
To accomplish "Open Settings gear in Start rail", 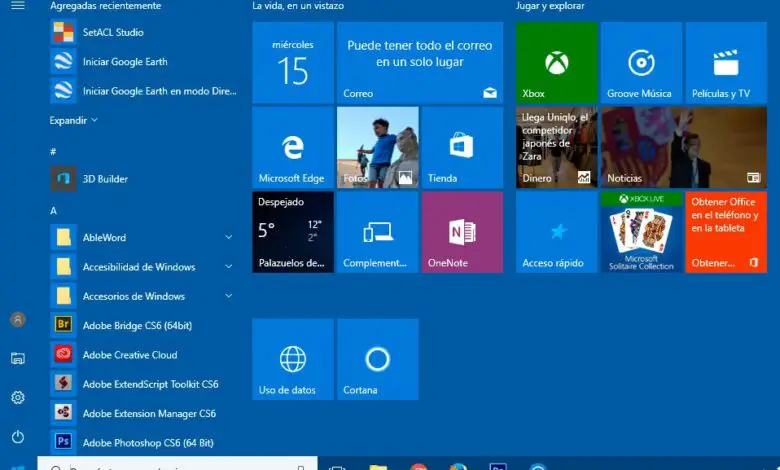I will click(x=18, y=397).
